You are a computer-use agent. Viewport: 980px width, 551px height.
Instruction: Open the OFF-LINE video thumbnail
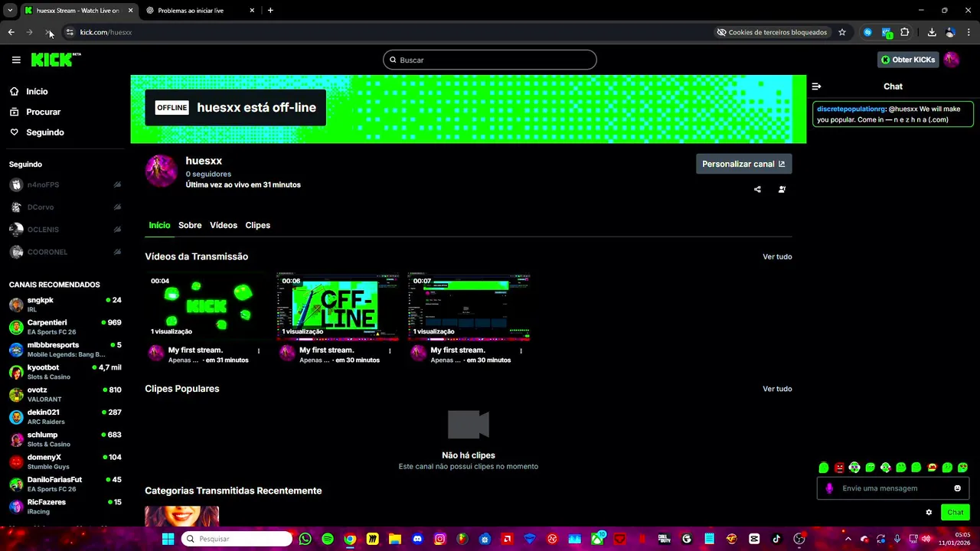(338, 306)
